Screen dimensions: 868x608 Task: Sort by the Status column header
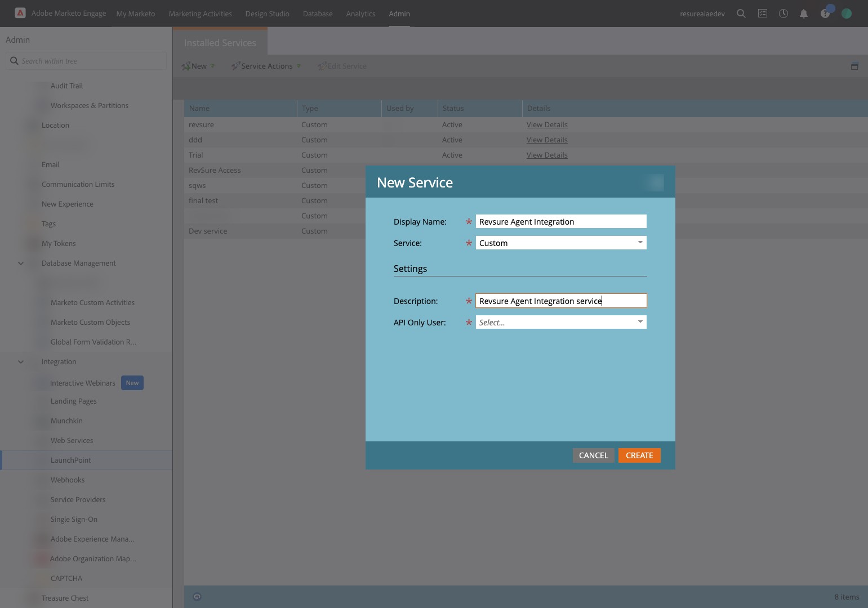pyautogui.click(x=480, y=108)
